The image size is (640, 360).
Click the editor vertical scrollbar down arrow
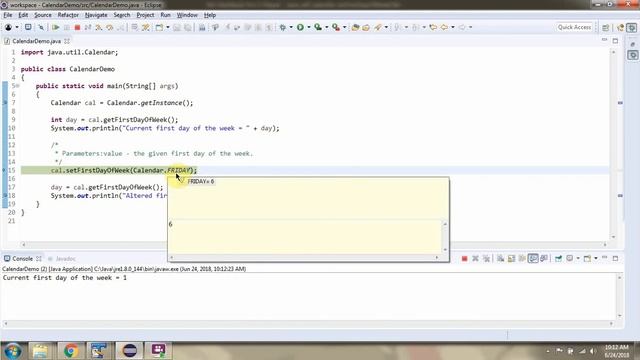tap(613, 237)
